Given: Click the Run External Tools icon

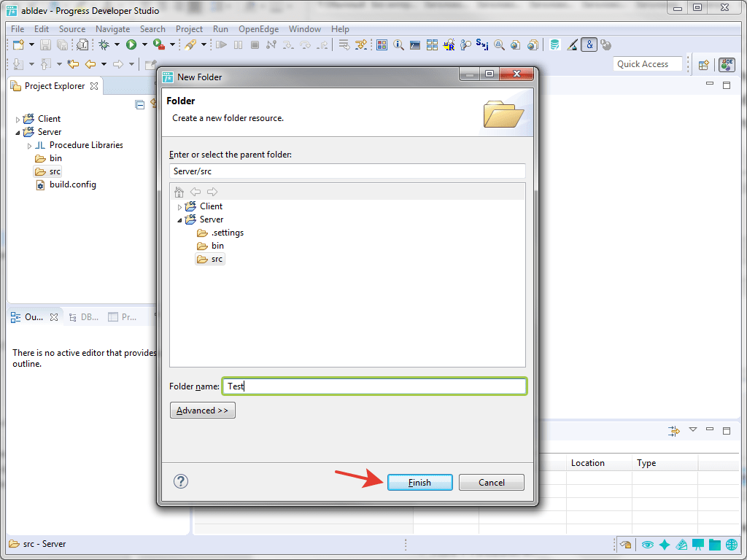Looking at the screenshot, I should (159, 45).
